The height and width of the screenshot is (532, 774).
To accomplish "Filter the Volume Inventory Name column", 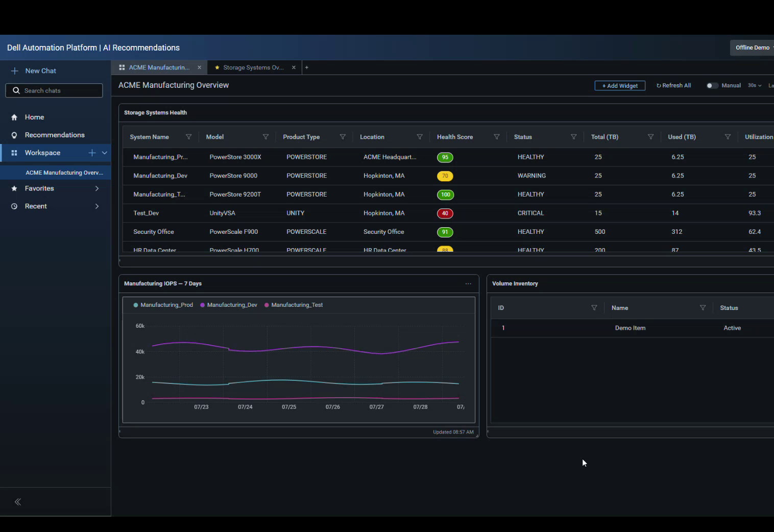I will [703, 308].
